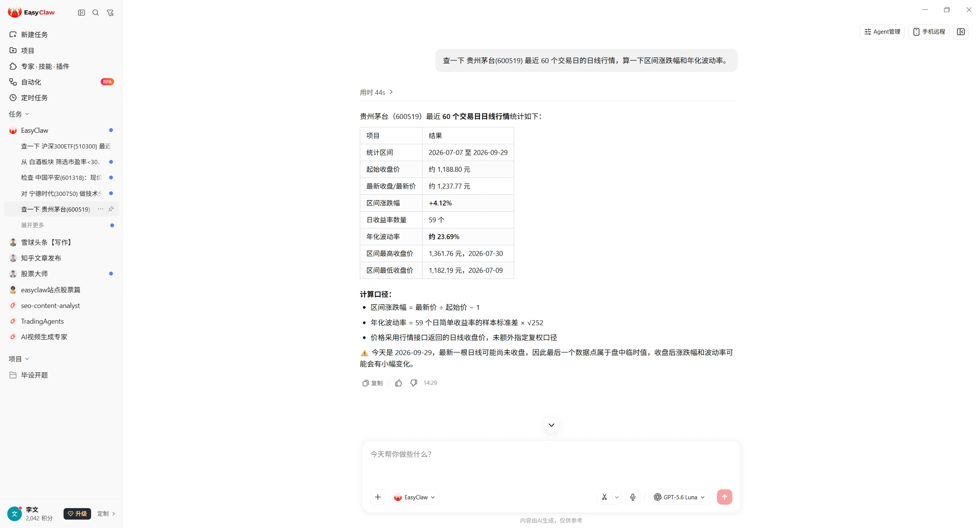
Task: Pin the 查一下 贵州茅台 task
Action: (111, 209)
